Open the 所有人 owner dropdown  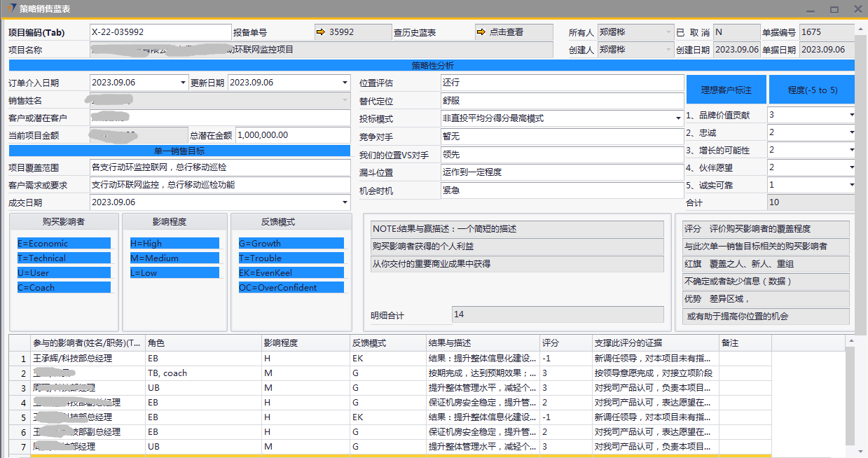[x=668, y=32]
